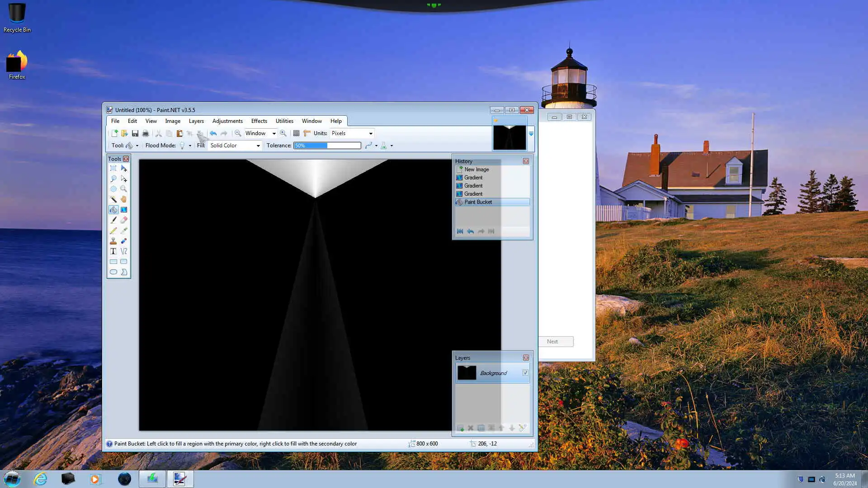Open the Effects menu
The image size is (868, 488).
point(259,121)
